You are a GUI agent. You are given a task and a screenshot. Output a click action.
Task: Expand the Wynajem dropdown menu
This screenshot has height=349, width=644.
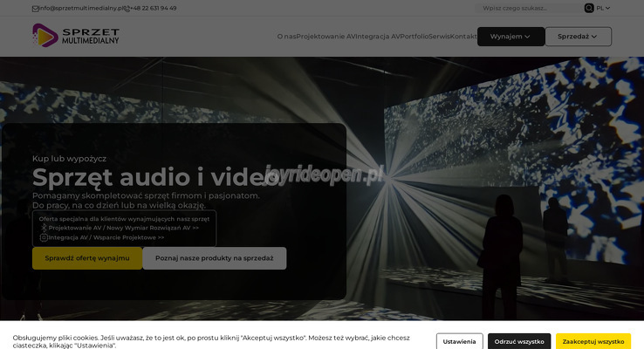[510, 37]
